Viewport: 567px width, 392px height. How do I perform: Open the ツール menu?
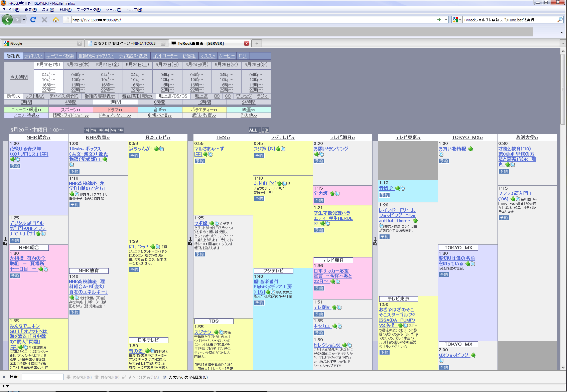pyautogui.click(x=114, y=10)
